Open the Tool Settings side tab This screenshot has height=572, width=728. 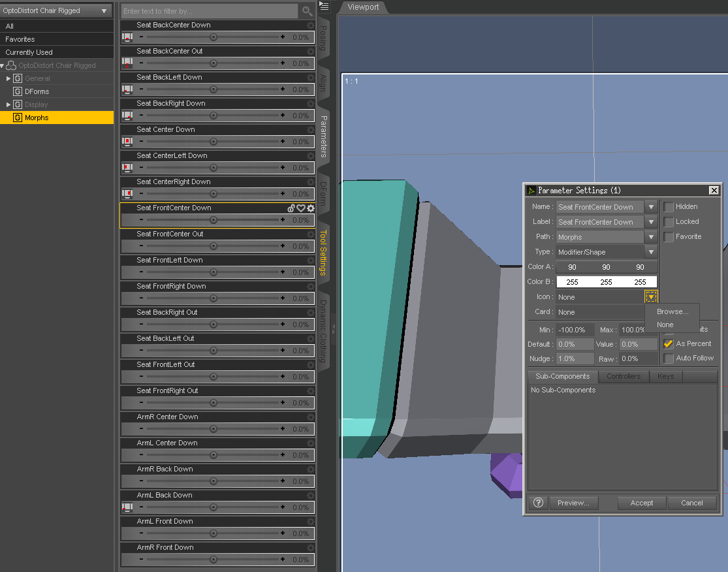(324, 253)
